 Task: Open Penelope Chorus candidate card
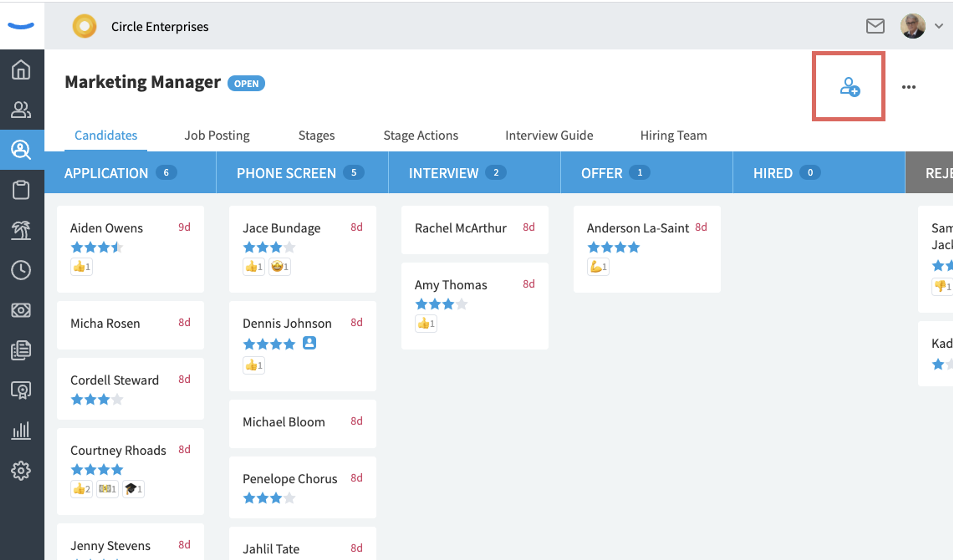click(x=303, y=487)
